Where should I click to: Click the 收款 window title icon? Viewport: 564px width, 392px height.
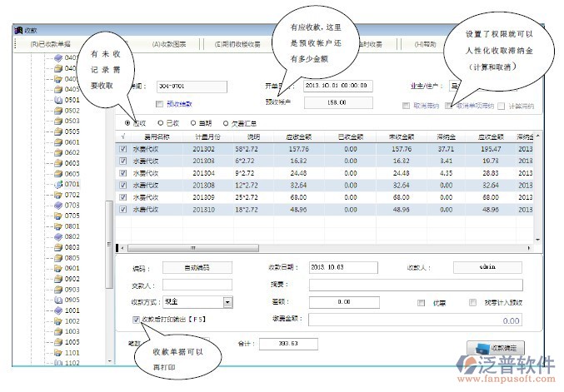click(18, 30)
